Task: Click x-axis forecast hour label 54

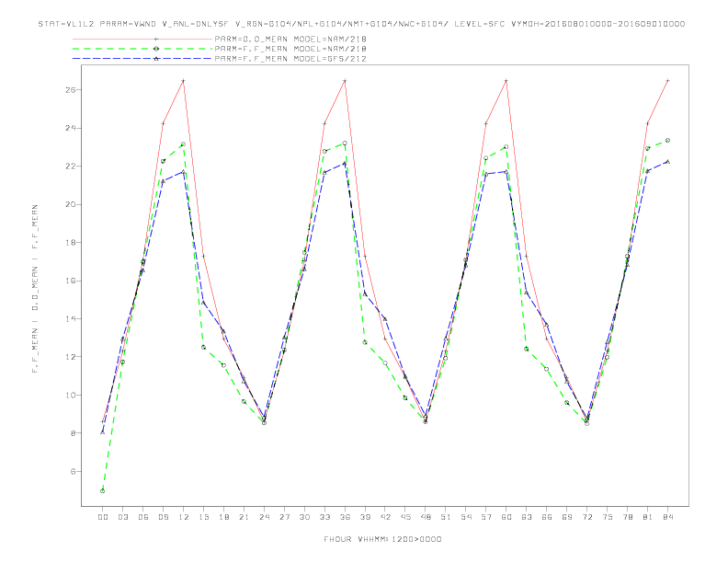Action: click(x=466, y=517)
